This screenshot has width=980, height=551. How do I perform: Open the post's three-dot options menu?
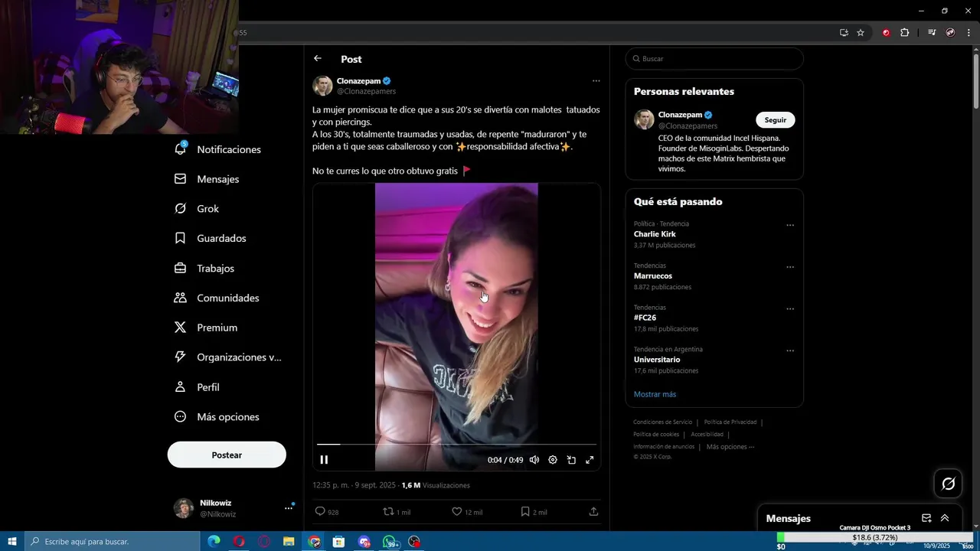596,80
